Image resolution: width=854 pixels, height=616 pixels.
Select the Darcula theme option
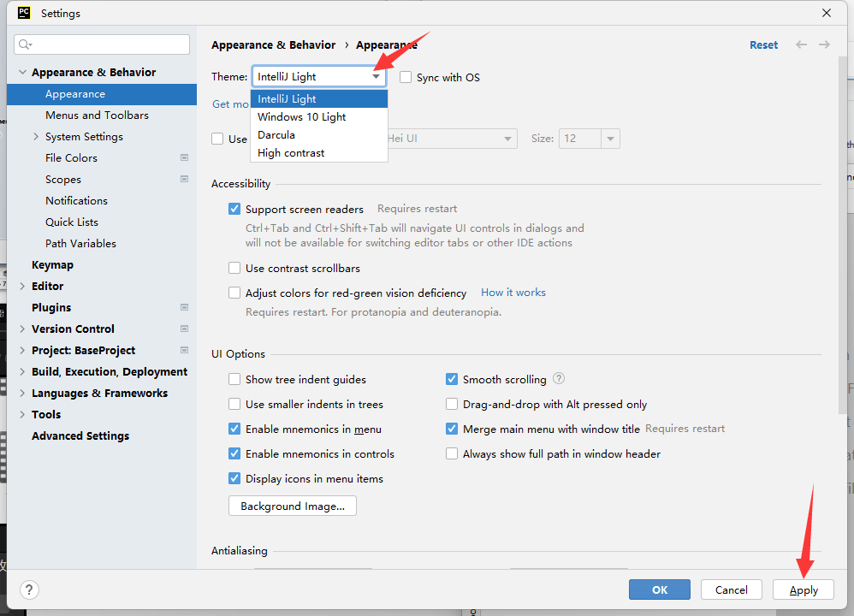319,134
